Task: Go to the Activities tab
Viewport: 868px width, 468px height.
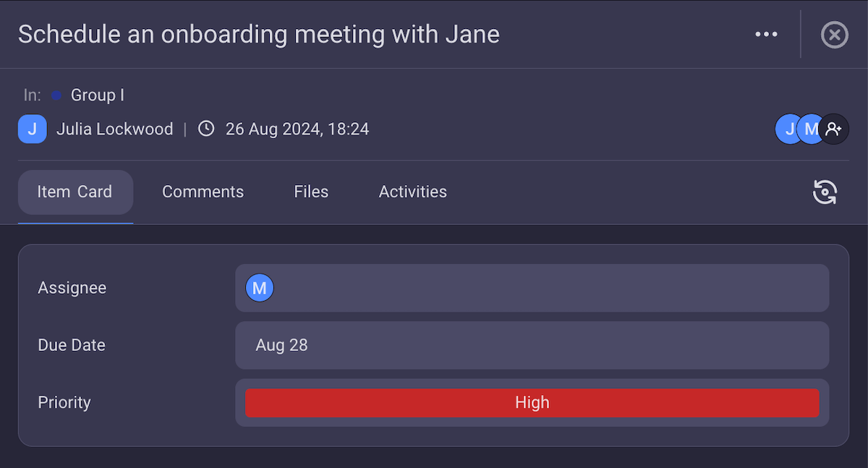Action: point(413,192)
